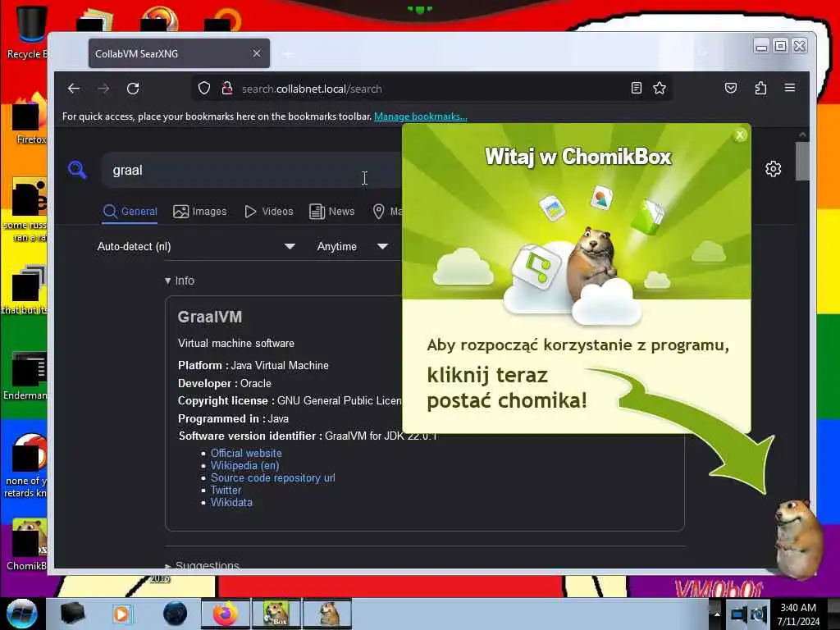This screenshot has height=630, width=840.
Task: Open SearXNG preferences gear icon
Action: (x=773, y=169)
